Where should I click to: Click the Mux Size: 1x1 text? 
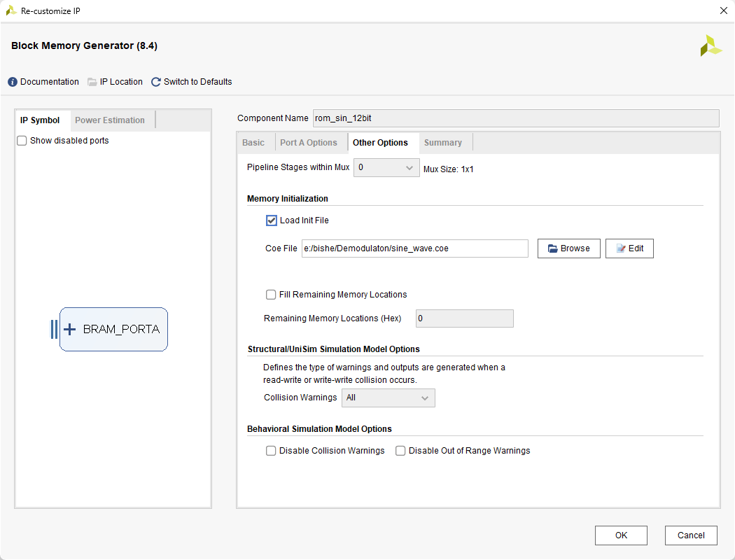tap(448, 169)
